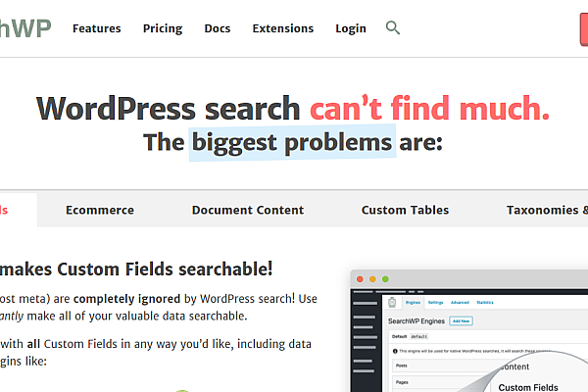Switch to the Document Content tab

pos(248,210)
